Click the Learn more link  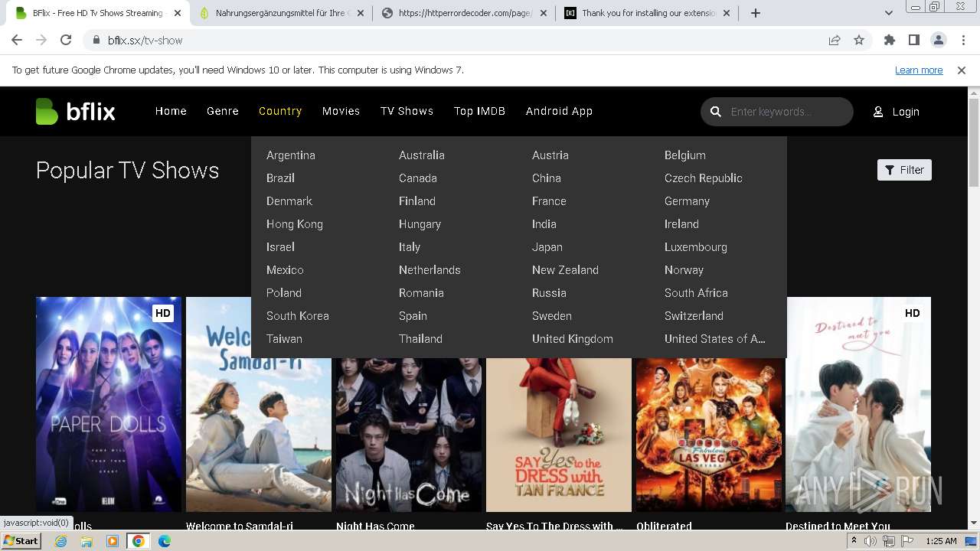tap(919, 70)
